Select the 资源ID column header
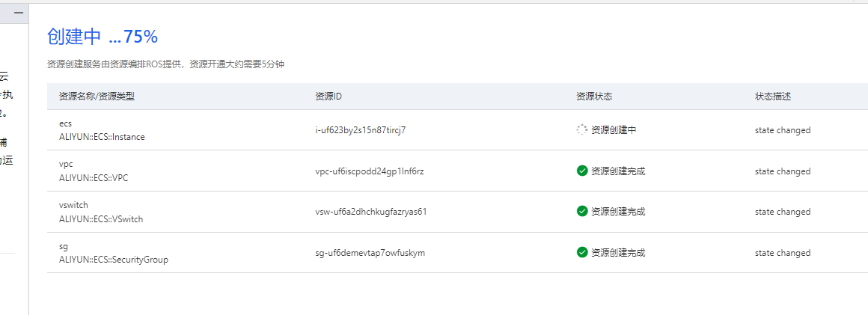 328,97
